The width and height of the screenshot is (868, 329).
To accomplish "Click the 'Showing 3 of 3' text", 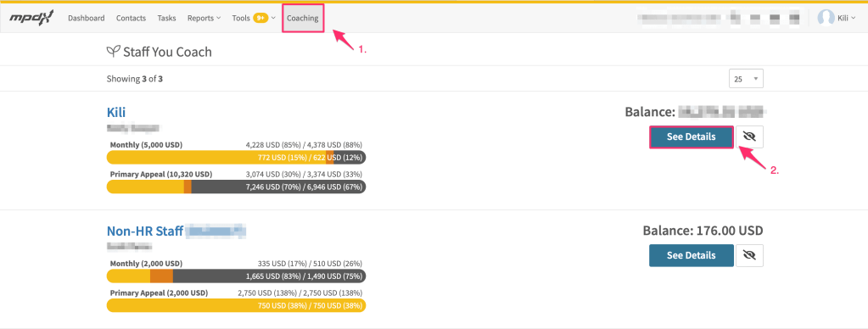I will (x=135, y=79).
